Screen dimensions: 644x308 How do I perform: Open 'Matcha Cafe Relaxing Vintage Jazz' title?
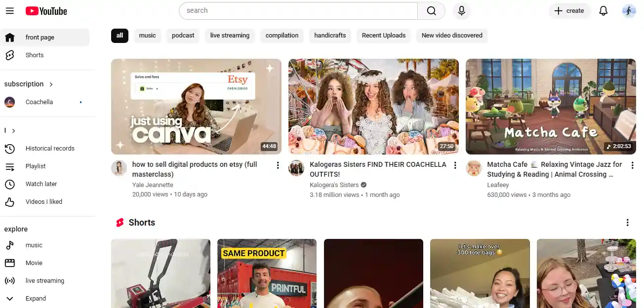[x=555, y=169]
